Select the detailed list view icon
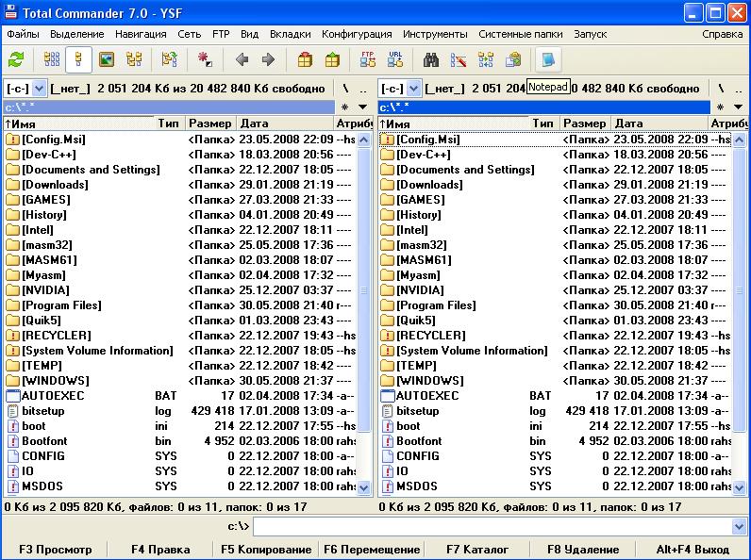This screenshot has height=560, width=751. (x=78, y=59)
